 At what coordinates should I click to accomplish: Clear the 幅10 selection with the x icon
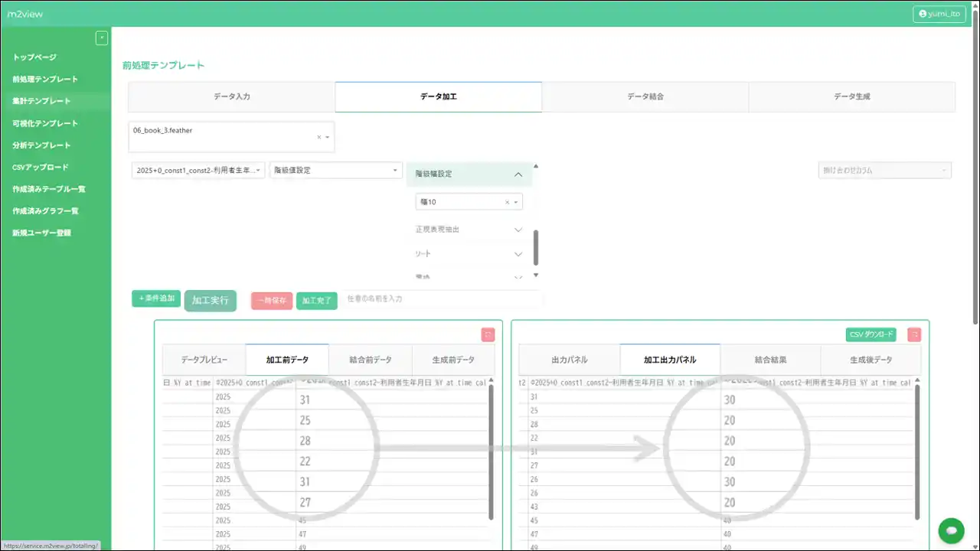pyautogui.click(x=507, y=202)
